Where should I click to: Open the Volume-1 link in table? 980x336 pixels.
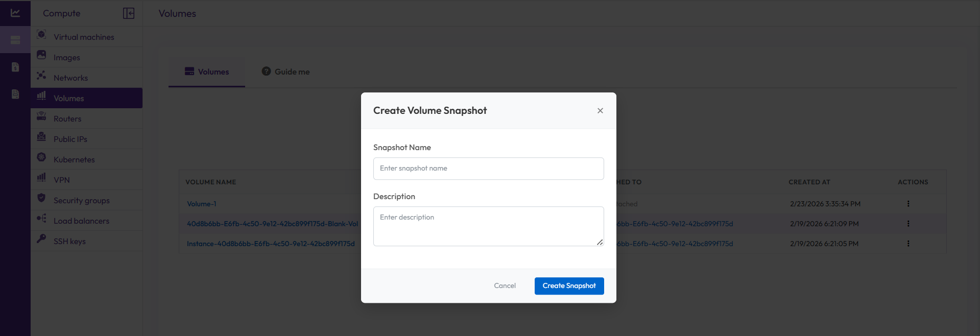202,204
